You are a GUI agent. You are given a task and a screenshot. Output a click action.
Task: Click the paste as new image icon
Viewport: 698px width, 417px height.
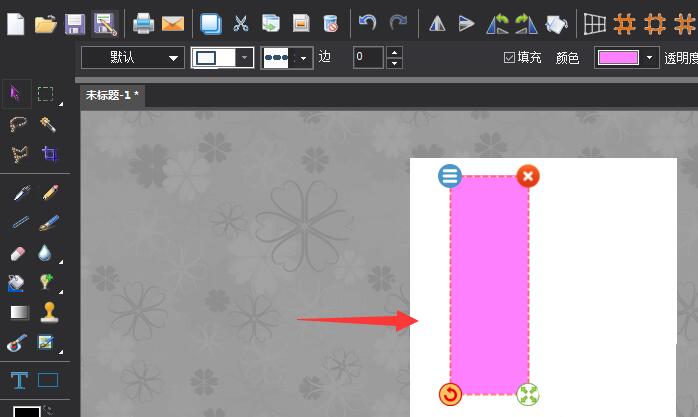[x=301, y=24]
